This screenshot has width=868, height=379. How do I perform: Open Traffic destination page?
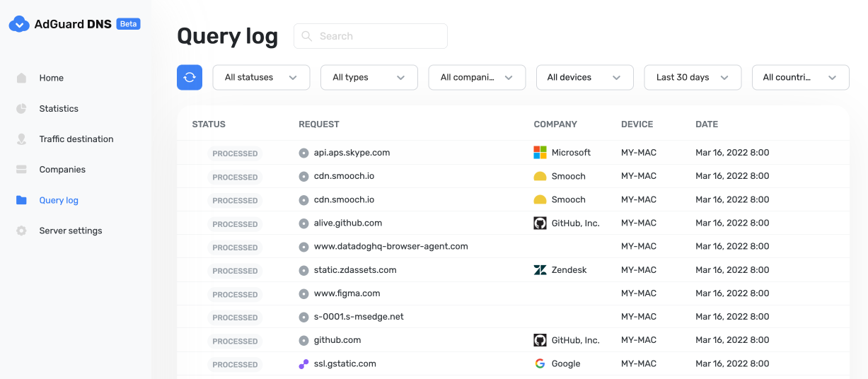(x=76, y=139)
